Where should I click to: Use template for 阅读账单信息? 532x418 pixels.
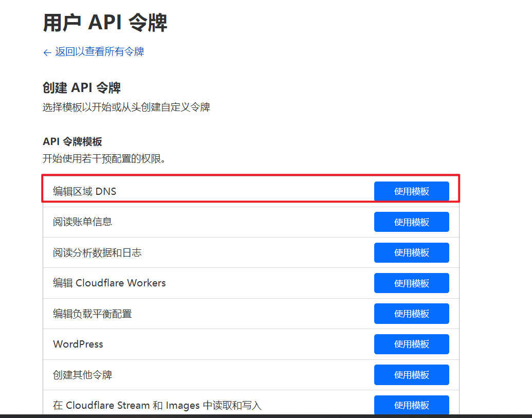pos(411,222)
